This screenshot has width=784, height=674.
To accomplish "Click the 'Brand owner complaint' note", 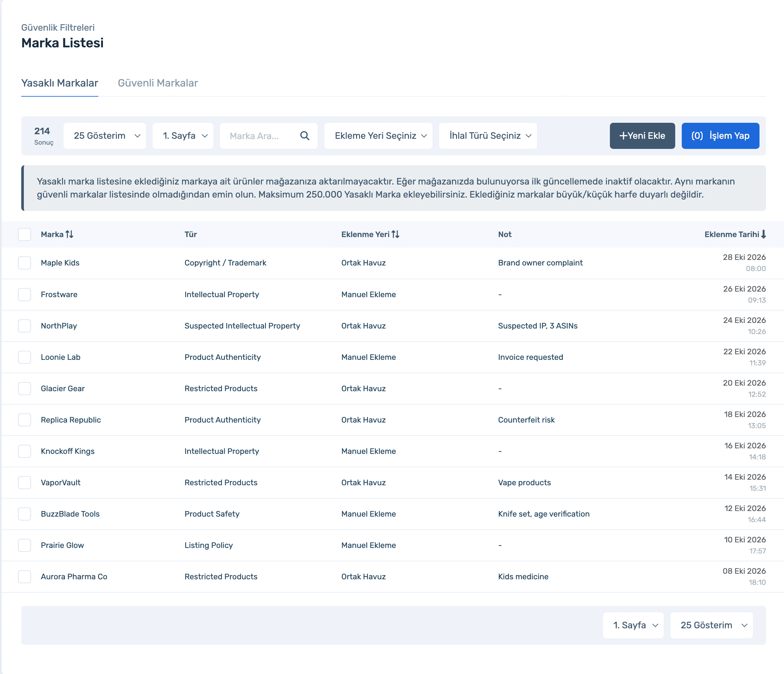I will (x=540, y=263).
